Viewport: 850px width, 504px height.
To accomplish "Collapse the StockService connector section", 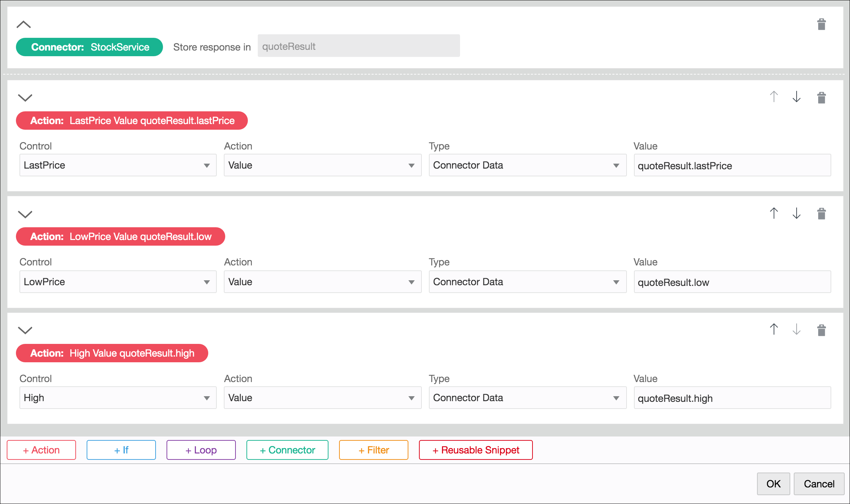I will pyautogui.click(x=24, y=25).
